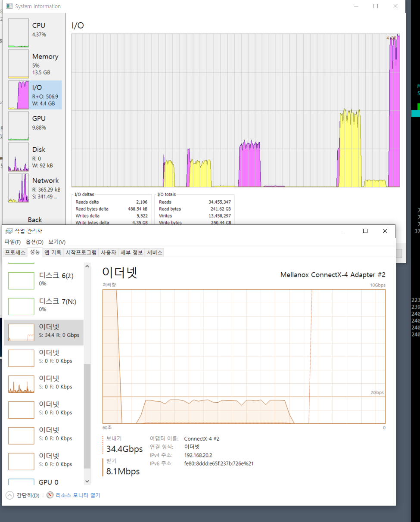Screen dimensions: 420x522
Task: Open the 파일(F) menu in Task Manager
Action: (x=12, y=242)
